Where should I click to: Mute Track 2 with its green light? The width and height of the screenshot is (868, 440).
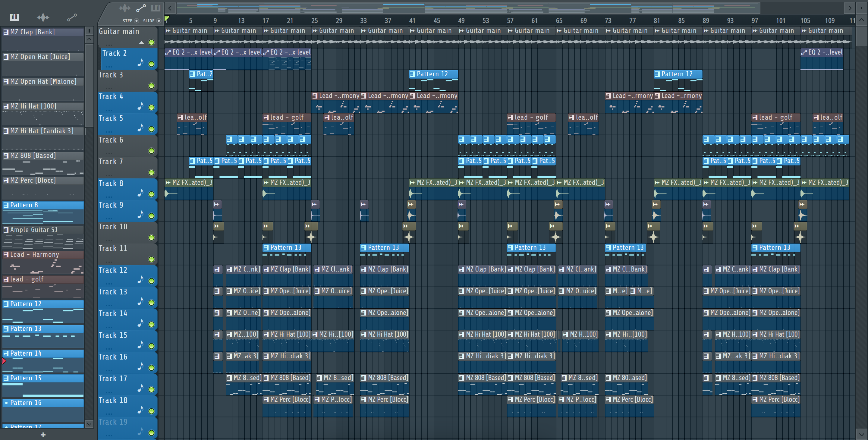click(x=152, y=64)
